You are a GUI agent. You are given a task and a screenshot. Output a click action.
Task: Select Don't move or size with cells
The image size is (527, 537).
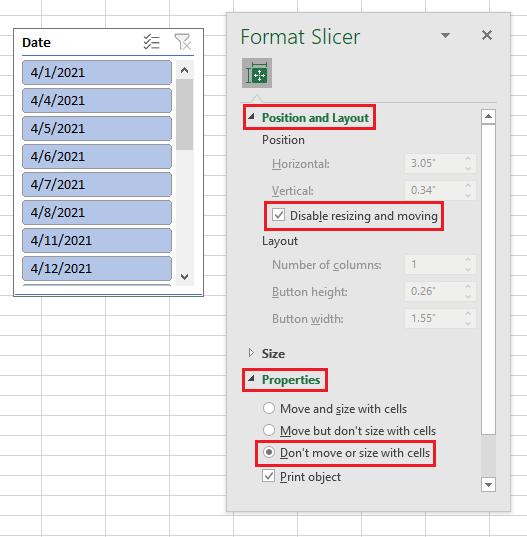click(269, 452)
